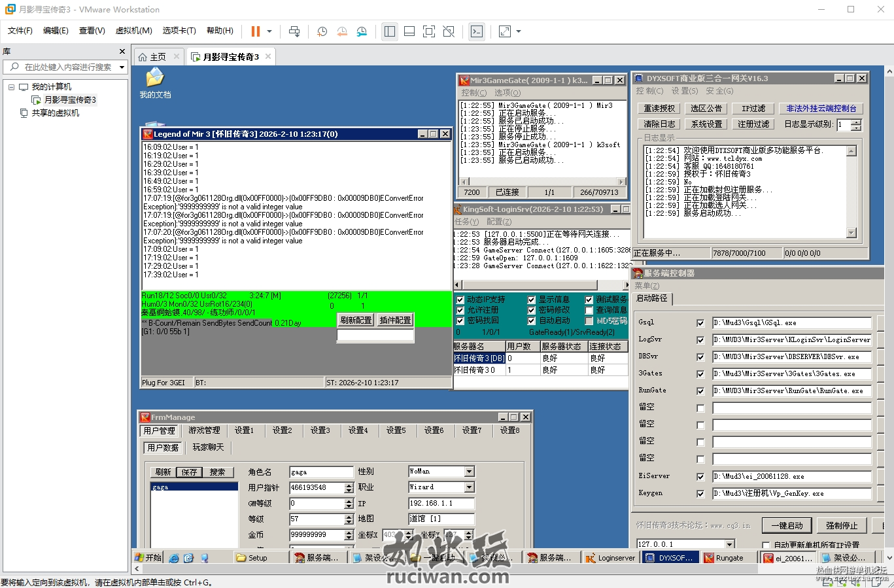Click the 重读授权 button
The image size is (894, 588).
click(659, 109)
